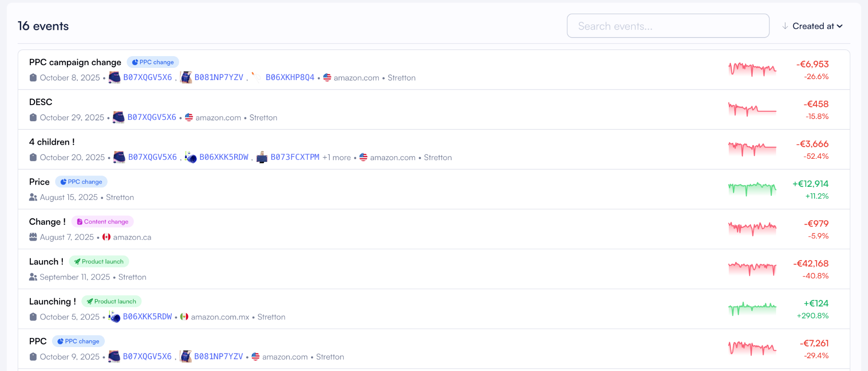Open the Launching ! event title

(52, 301)
